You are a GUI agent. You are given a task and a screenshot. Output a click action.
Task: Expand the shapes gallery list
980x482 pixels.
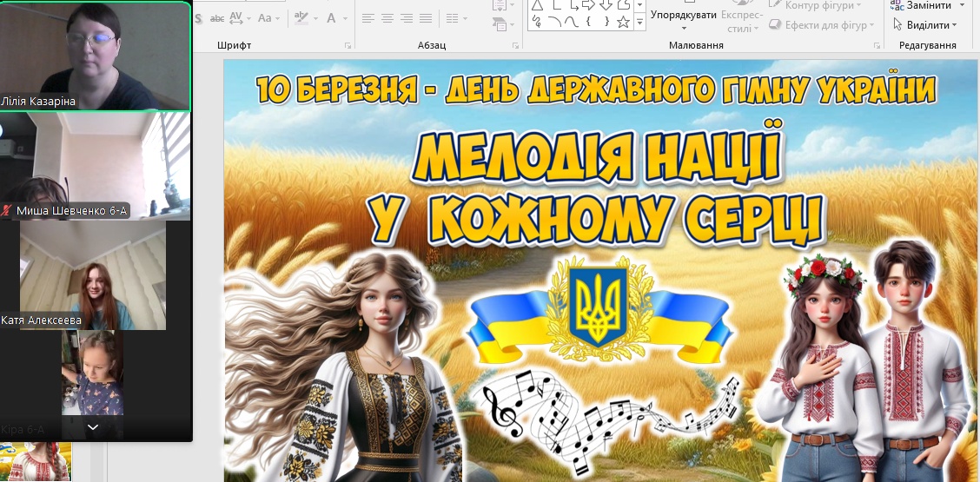(x=639, y=24)
